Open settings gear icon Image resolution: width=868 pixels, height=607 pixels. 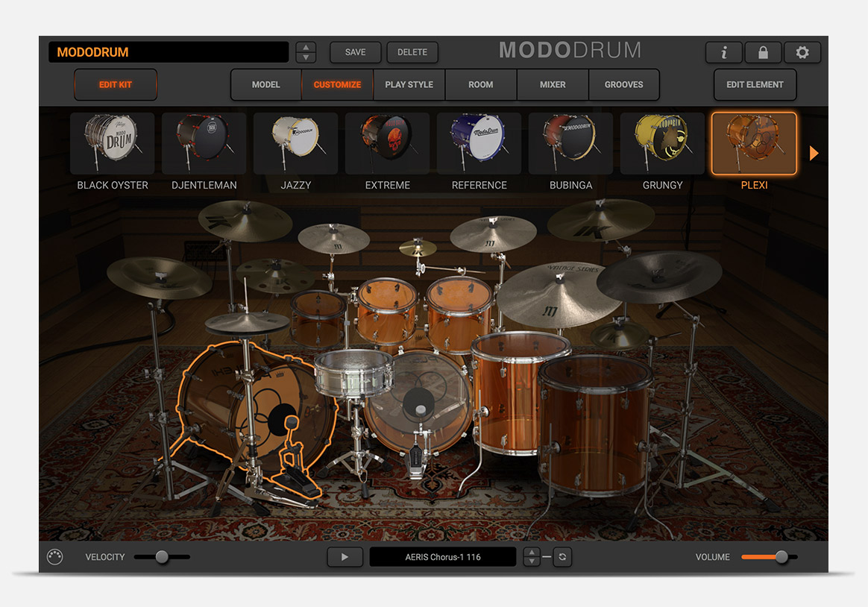coord(802,52)
